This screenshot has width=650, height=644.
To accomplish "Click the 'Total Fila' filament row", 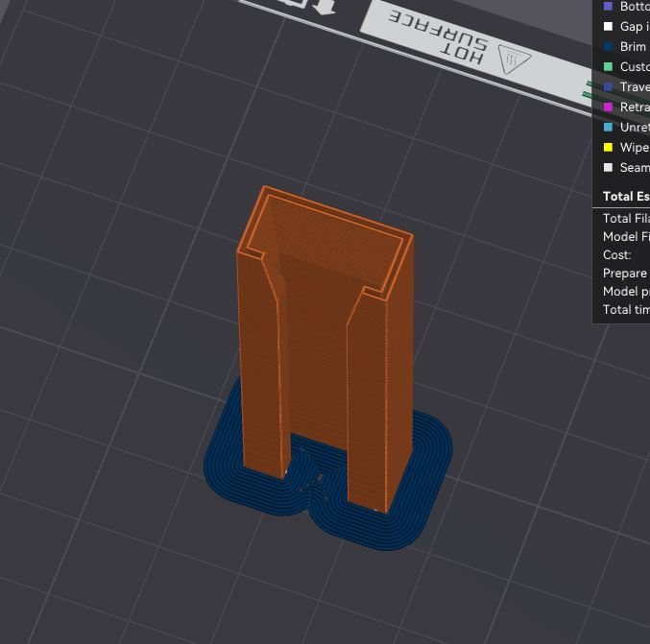I will pos(626,219).
